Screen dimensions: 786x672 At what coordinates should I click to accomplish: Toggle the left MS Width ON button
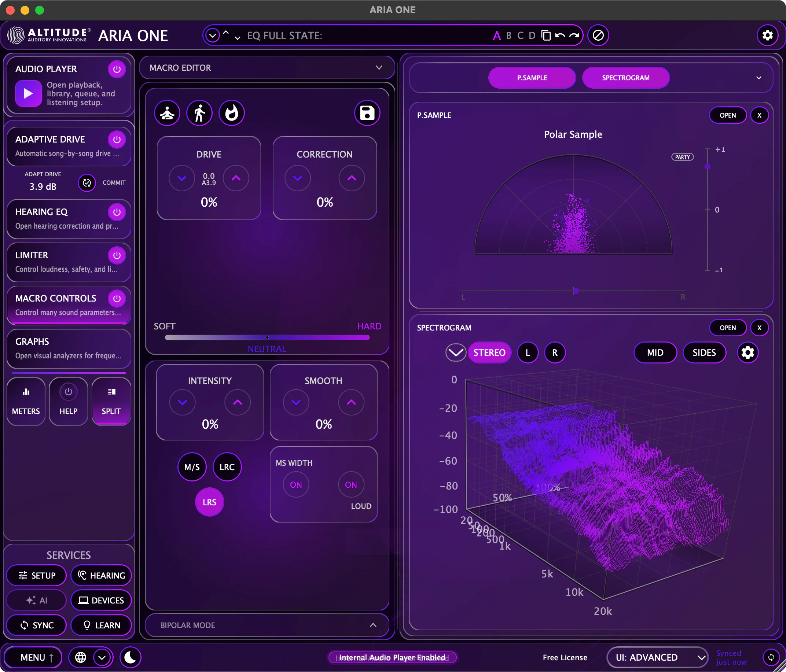(296, 485)
